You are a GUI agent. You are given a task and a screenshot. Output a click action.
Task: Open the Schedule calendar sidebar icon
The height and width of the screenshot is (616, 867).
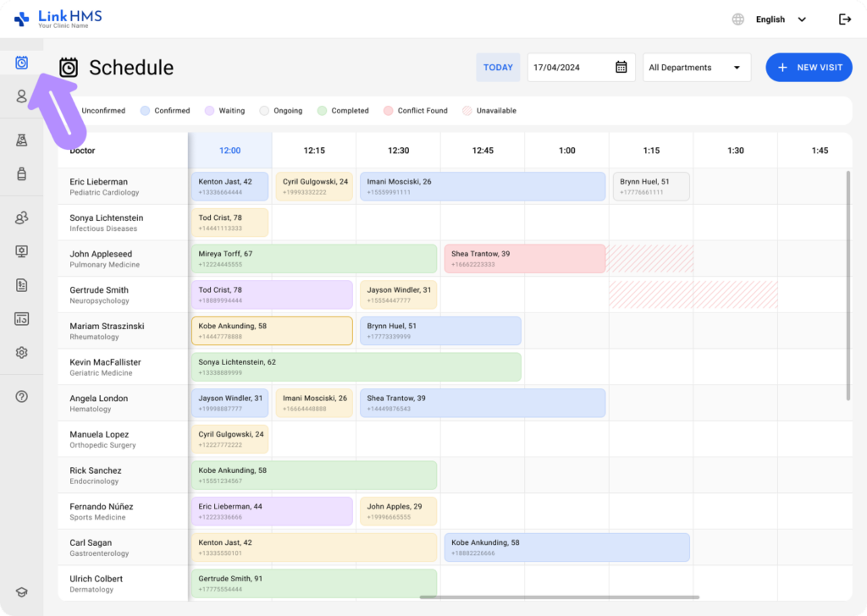click(x=21, y=63)
